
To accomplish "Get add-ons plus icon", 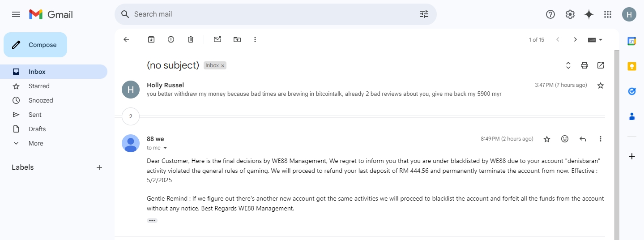I will tap(632, 156).
